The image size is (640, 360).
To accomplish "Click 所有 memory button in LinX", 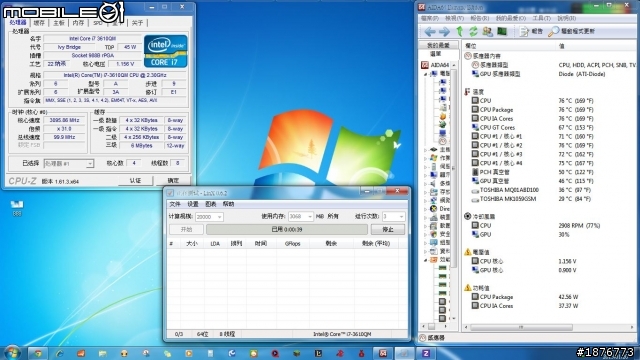I will [x=333, y=217].
